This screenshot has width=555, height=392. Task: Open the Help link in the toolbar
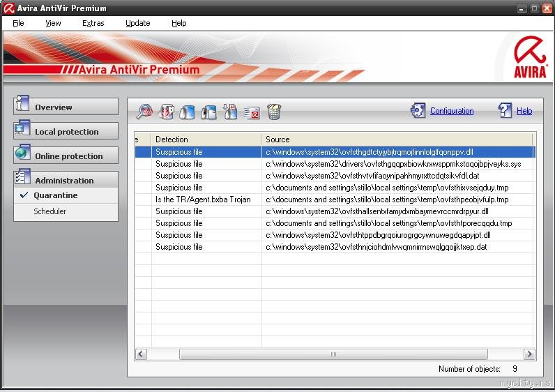(x=524, y=111)
